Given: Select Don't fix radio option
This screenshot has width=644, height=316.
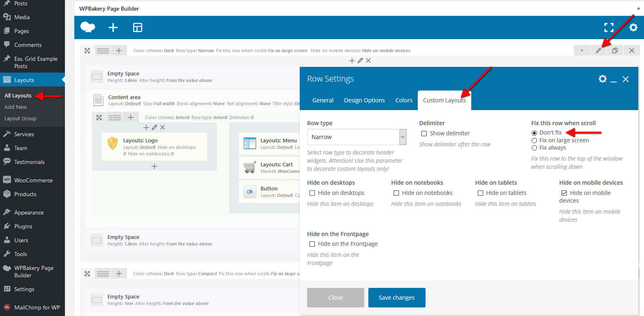Looking at the screenshot, I should tap(534, 133).
